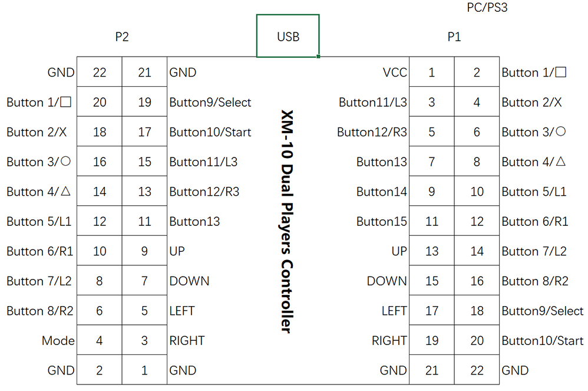Click the P2 connector header label
The height and width of the screenshot is (391, 588).
[x=122, y=37]
